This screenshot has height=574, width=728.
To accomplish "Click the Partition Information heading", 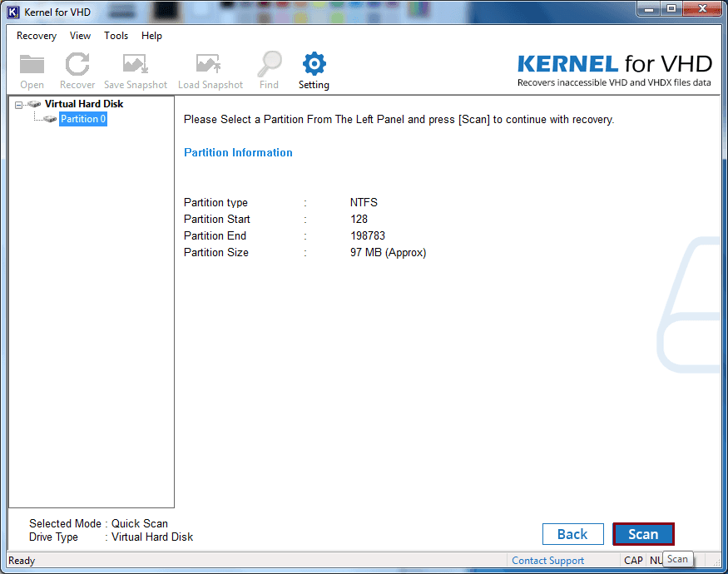I will (x=238, y=153).
